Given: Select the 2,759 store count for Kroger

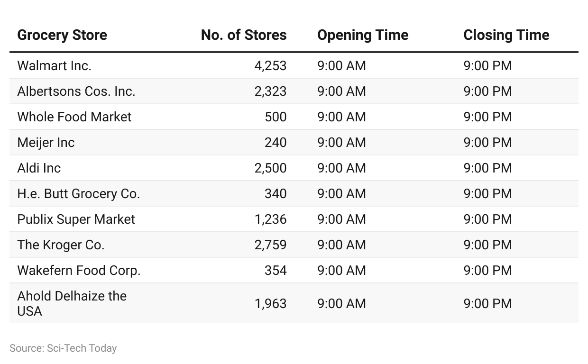Looking at the screenshot, I should coord(270,245).
